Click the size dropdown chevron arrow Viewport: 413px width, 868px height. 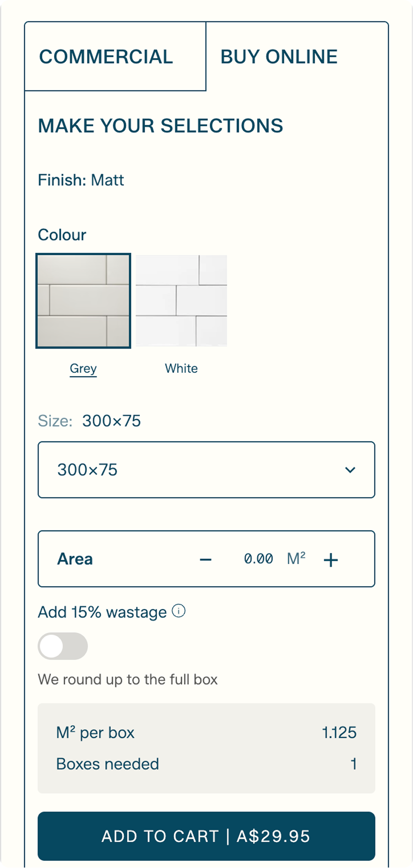(350, 470)
